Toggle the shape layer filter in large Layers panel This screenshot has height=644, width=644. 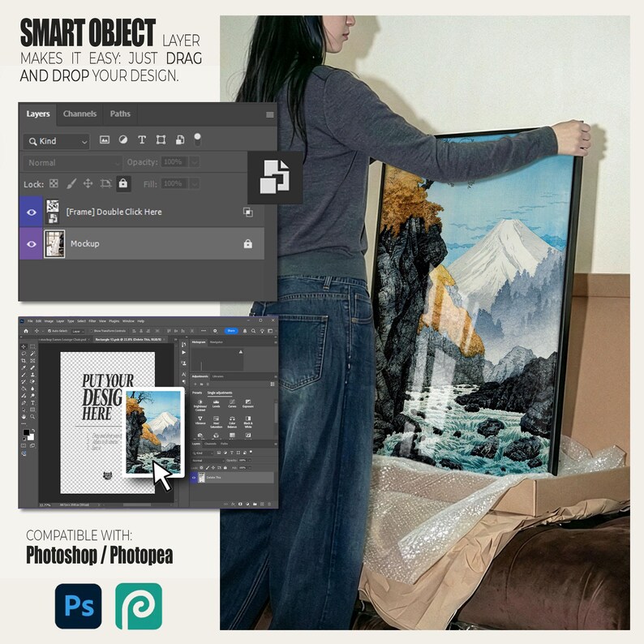tap(161, 140)
